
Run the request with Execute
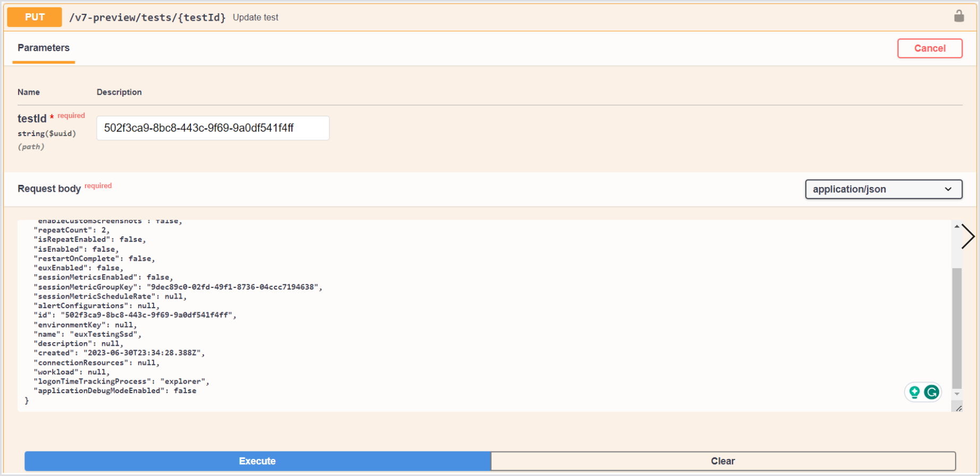[x=257, y=461]
